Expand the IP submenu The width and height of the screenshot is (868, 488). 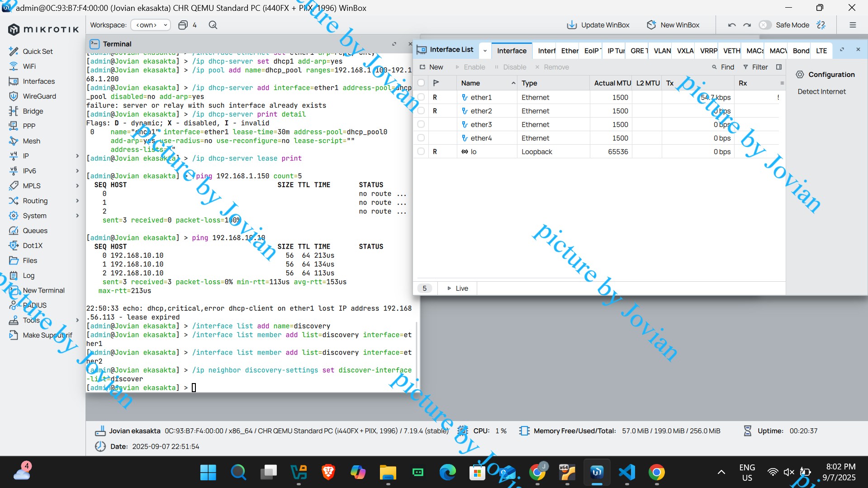point(77,156)
